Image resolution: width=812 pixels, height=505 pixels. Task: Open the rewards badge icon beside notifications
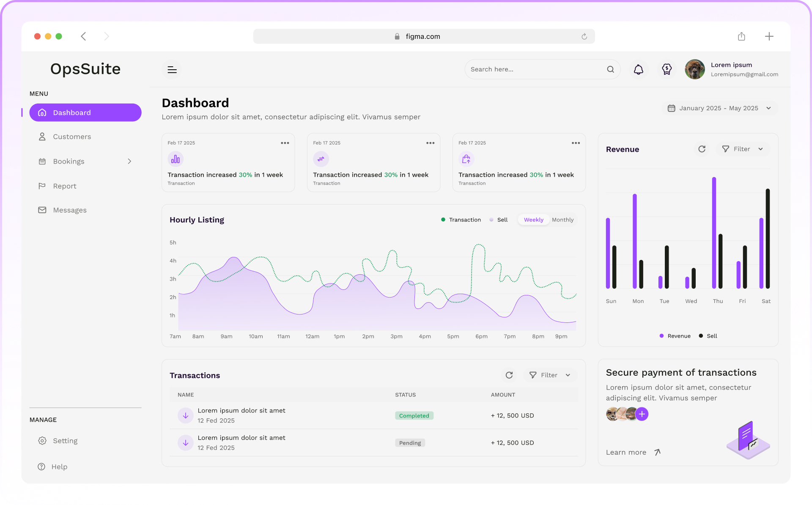click(x=667, y=69)
